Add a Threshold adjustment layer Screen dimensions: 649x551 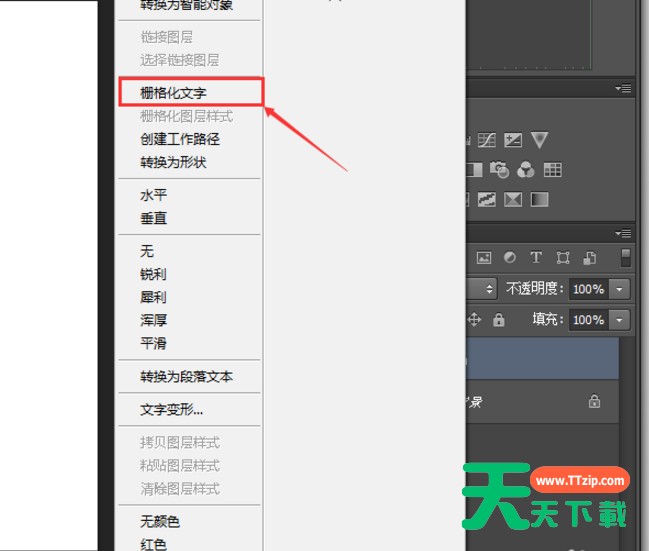[513, 199]
